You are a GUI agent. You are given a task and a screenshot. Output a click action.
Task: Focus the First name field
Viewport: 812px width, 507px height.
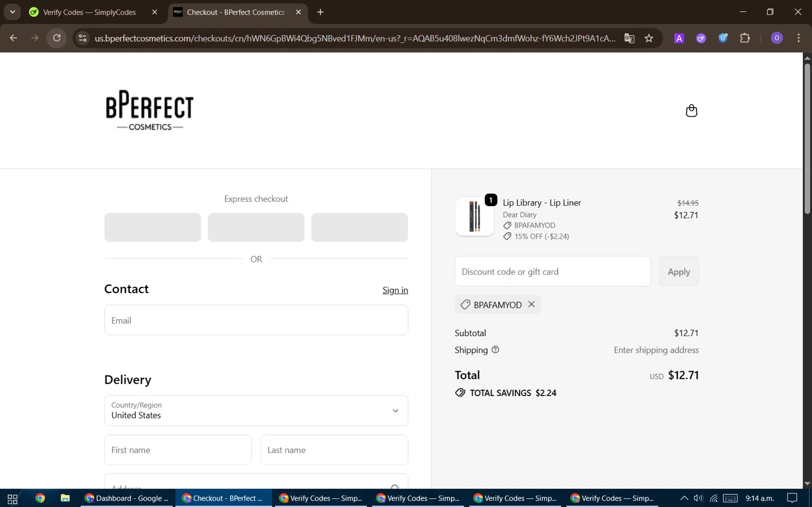pos(178,450)
